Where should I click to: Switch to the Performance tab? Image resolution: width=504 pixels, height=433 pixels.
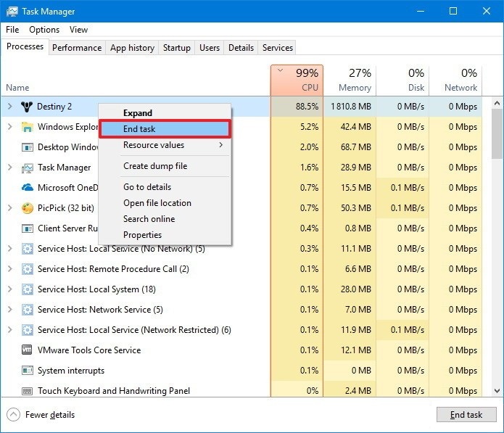77,48
